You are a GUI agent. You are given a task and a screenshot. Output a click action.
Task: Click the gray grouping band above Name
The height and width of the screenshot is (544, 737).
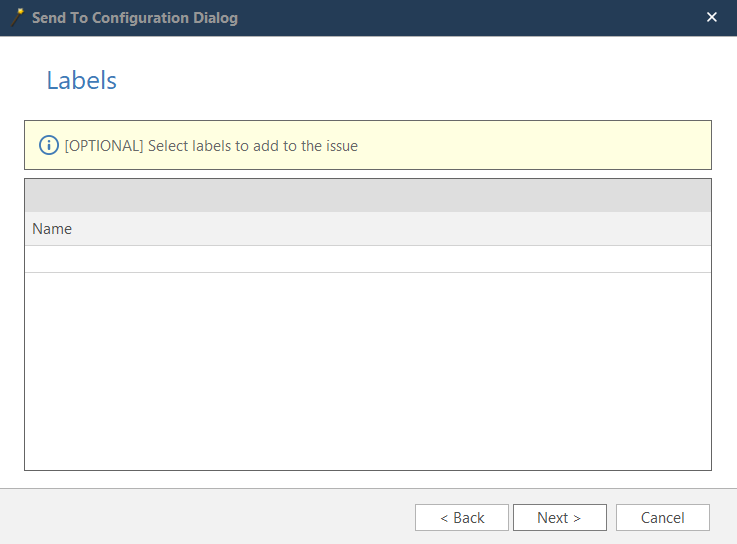367,196
